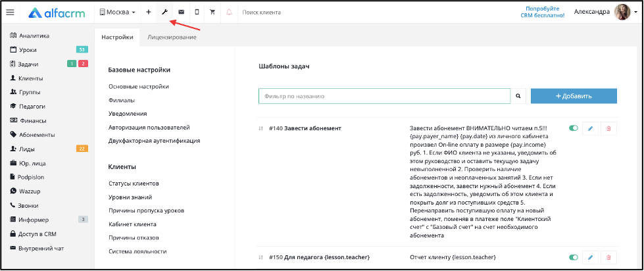This screenshot has width=644, height=271.
Task: Toggle off the #150 Для педагога switch
Action: (574, 257)
